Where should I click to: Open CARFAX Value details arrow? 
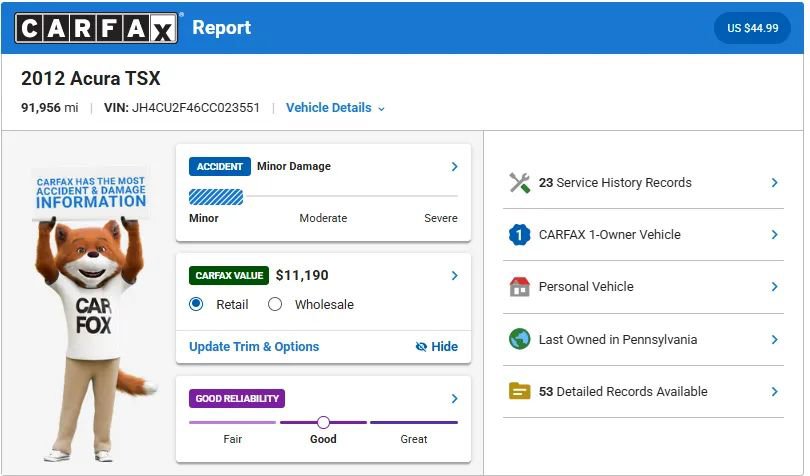coord(455,275)
